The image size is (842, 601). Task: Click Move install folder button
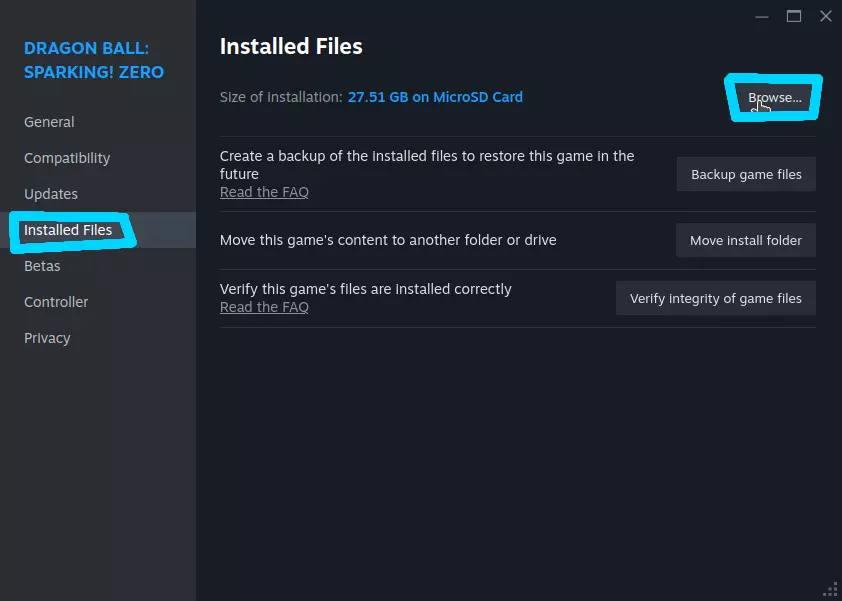pyautogui.click(x=745, y=241)
